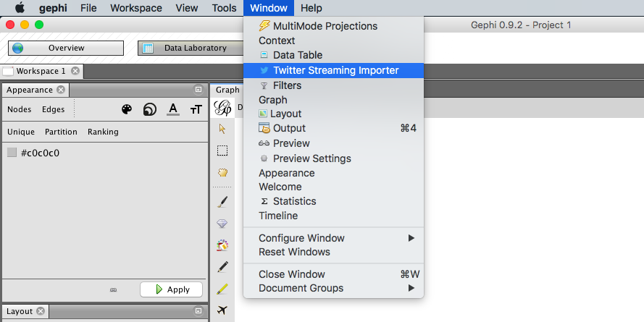Open Statistics panel from Window menu
This screenshot has height=322, width=644.
[x=333, y=201]
